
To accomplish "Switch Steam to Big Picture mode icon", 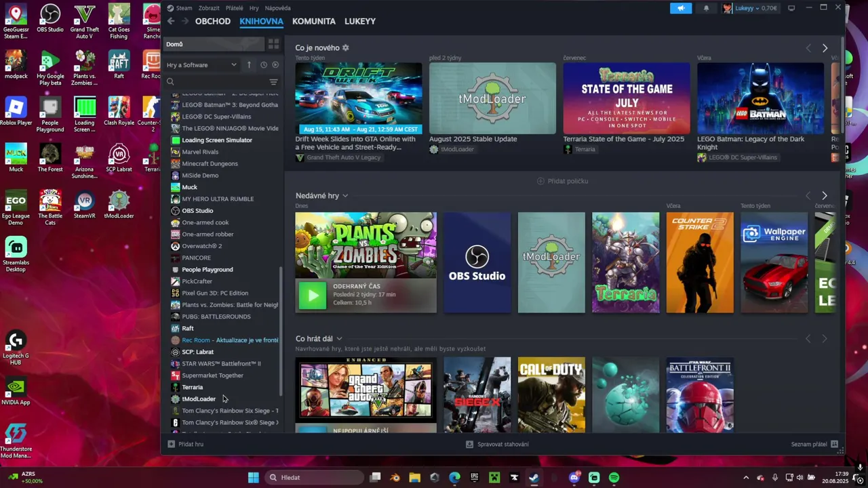I will 791,8.
